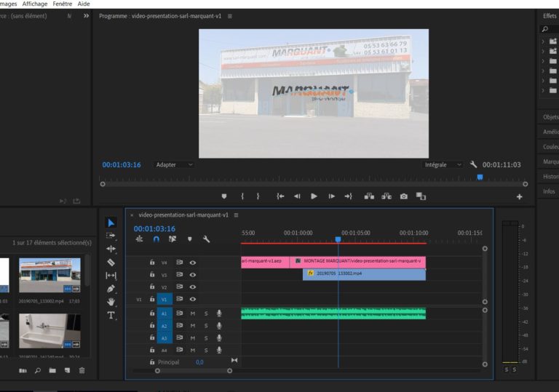This screenshot has width=559, height=392.
Task: Click the plus Button Editor in Program monitor
Action: tap(519, 196)
